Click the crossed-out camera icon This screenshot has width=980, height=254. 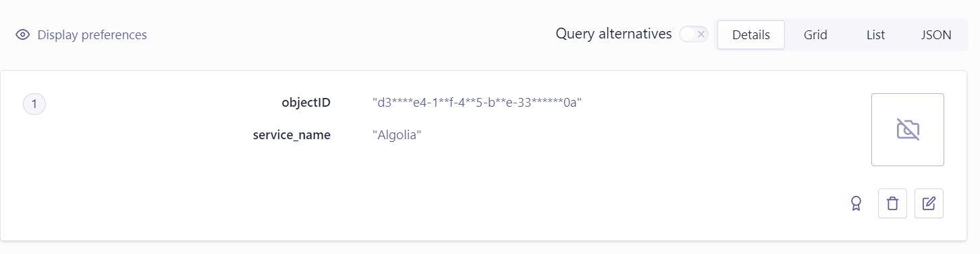pos(908,130)
